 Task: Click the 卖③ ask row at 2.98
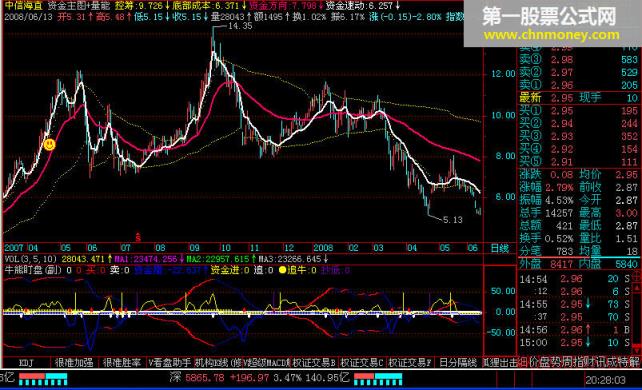coord(579,60)
